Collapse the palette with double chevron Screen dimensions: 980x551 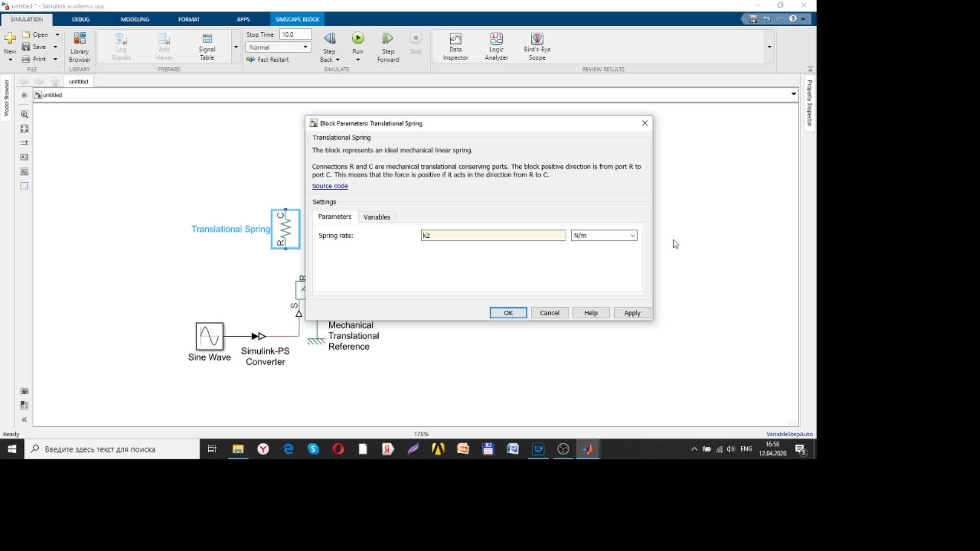click(x=24, y=420)
